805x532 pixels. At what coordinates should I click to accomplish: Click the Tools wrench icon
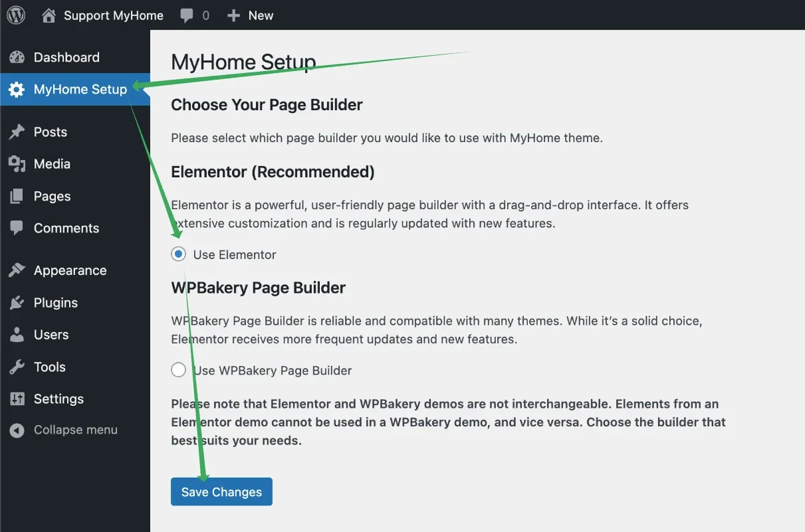17,367
